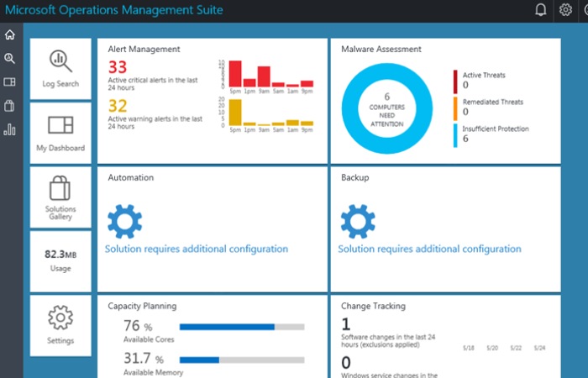Open the dashboard icon in left sidebar
Viewport: 588px width, 378px height.
10,81
